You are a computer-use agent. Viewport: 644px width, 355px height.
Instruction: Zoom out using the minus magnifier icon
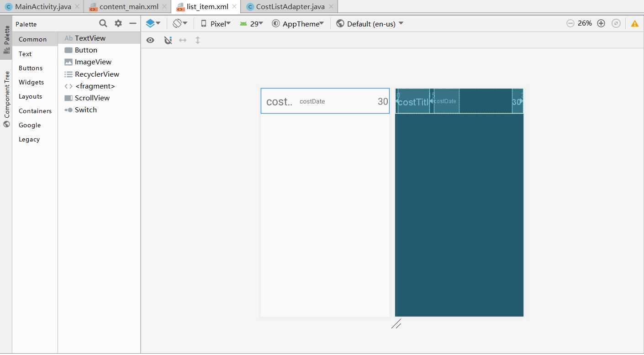[570, 23]
